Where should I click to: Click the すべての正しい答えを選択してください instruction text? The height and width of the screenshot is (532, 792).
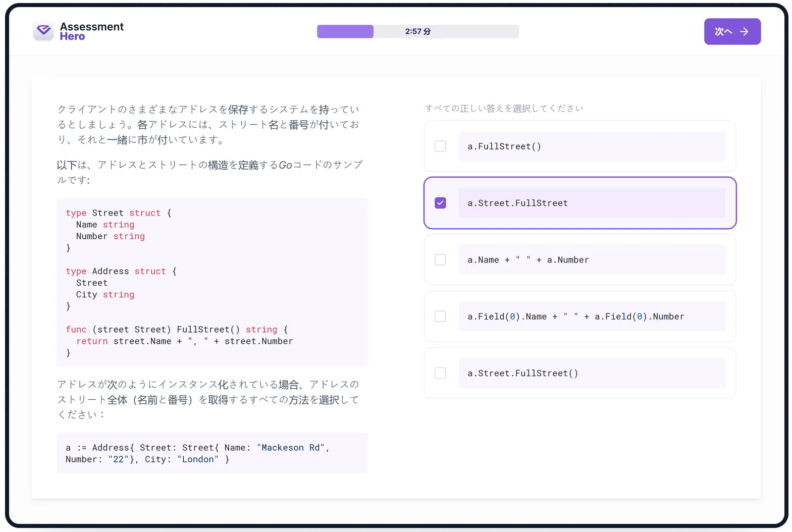tap(504, 109)
